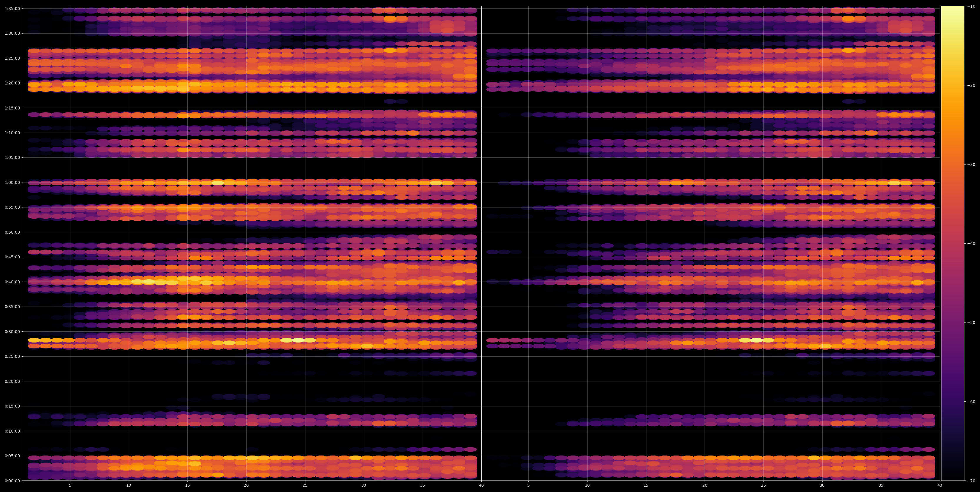Click inside the left heatmap panel
Viewport: 980px width, 492px height.
(252, 243)
